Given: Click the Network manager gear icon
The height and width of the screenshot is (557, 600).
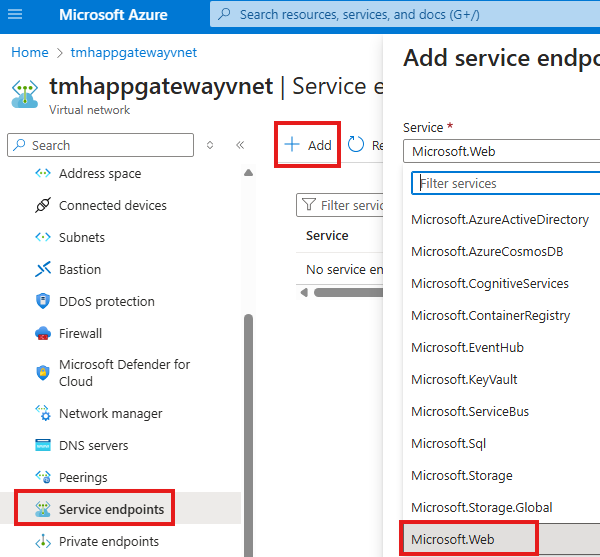Looking at the screenshot, I should (43, 413).
